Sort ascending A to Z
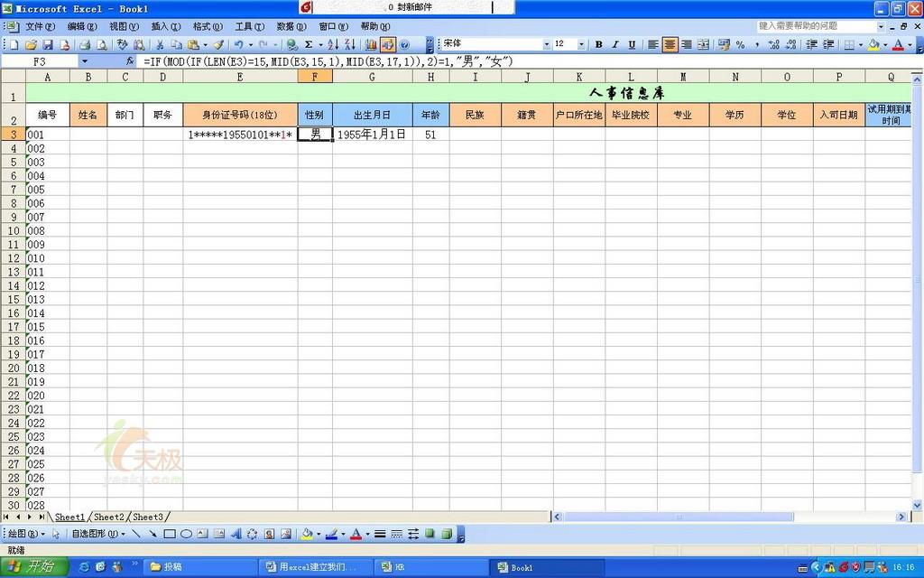The image size is (924, 578). tap(333, 44)
